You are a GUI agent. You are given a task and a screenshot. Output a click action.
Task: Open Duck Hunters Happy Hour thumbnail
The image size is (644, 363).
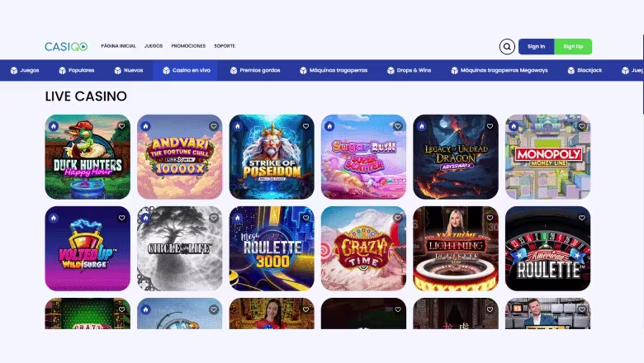88,157
